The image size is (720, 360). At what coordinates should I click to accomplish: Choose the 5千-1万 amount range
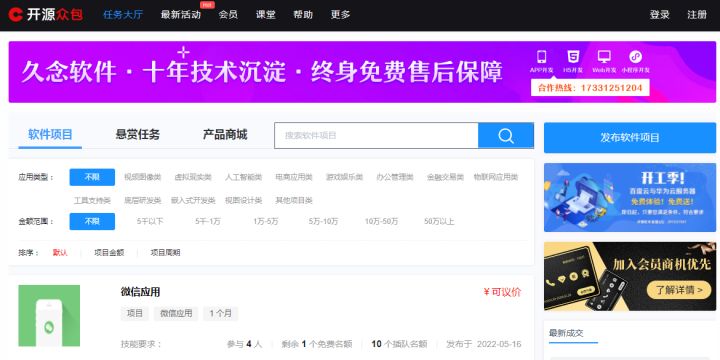[x=208, y=221]
